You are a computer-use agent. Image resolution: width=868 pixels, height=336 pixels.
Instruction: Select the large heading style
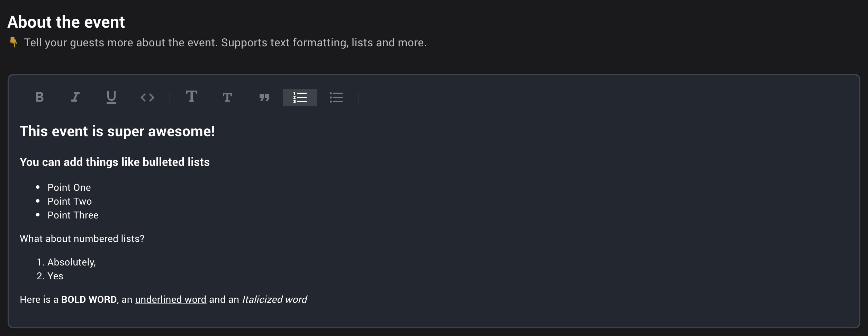[x=192, y=96]
